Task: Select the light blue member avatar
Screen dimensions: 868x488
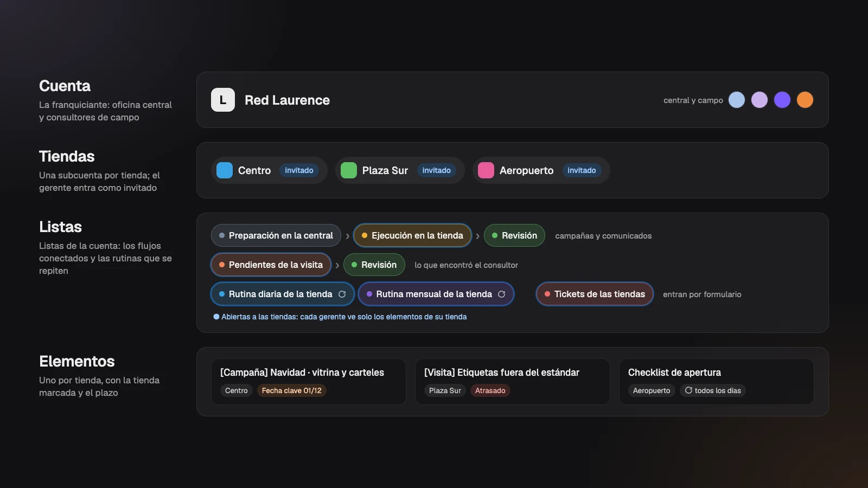Action: click(x=737, y=100)
